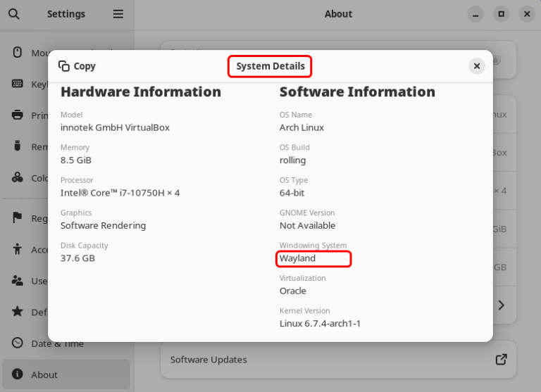Select the Printers icon in the sidebar
This screenshot has width=541, height=392.
pyautogui.click(x=17, y=115)
